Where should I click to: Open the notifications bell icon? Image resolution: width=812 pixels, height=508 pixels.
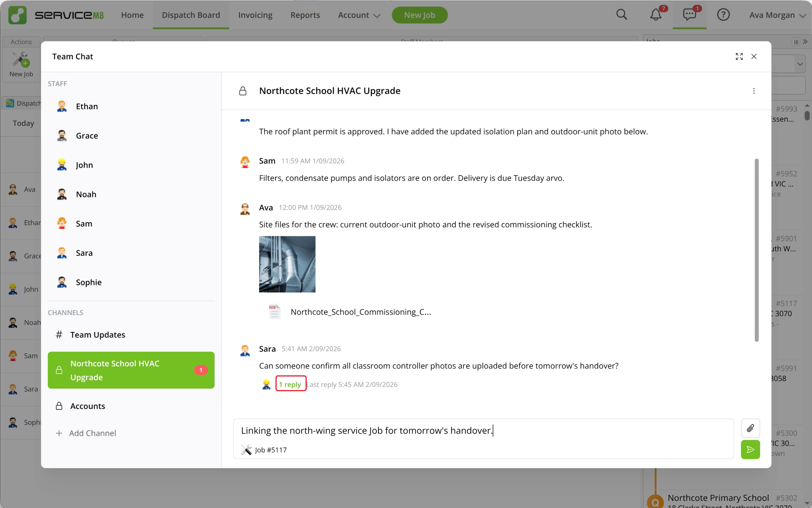click(x=656, y=15)
